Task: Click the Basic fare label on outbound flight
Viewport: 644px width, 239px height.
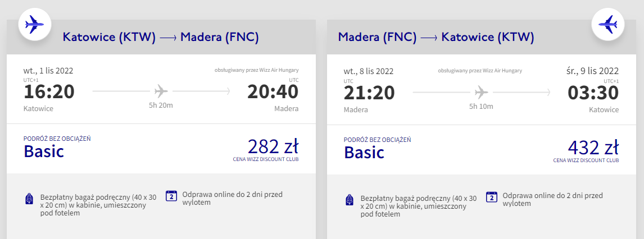Action: (x=44, y=151)
